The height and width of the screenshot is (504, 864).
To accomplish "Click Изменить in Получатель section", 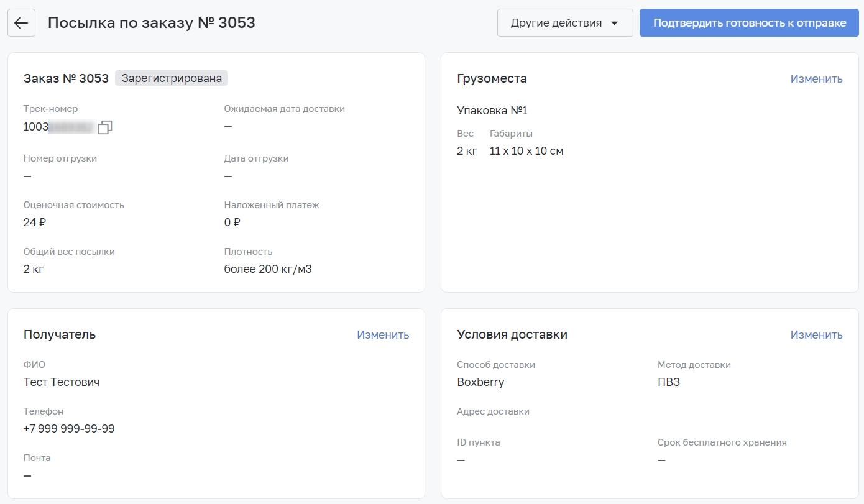I will click(383, 335).
